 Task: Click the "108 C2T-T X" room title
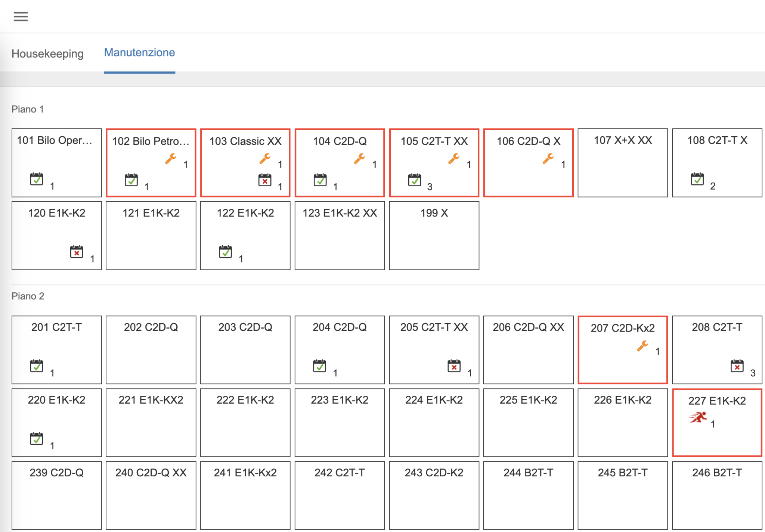(717, 140)
